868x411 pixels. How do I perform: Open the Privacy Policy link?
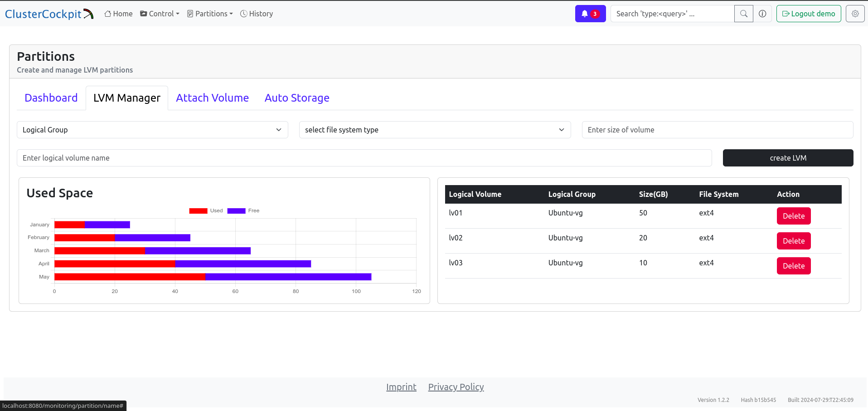pyautogui.click(x=456, y=387)
